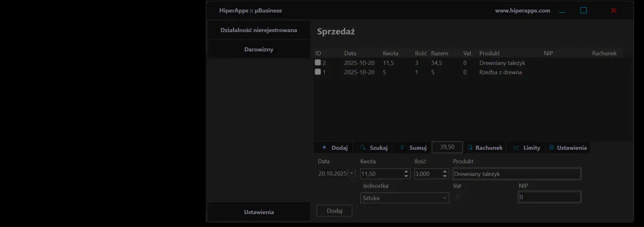Screen dimensions: 644x227
Task: Sort the table by Kwota column header
Action: 390,53
